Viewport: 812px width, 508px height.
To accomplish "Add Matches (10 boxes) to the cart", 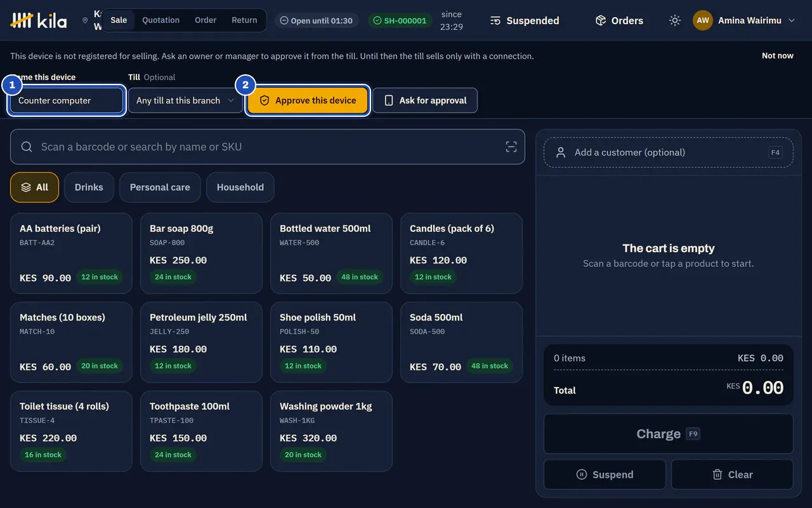I will point(71,342).
